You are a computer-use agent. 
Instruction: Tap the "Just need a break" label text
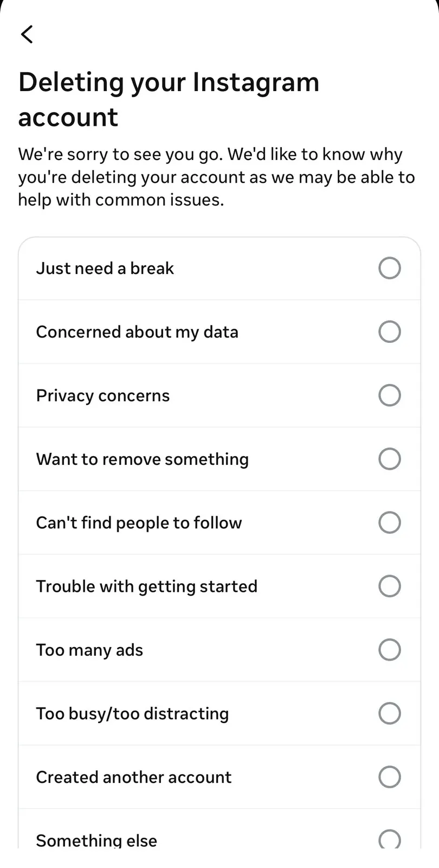[x=105, y=268]
